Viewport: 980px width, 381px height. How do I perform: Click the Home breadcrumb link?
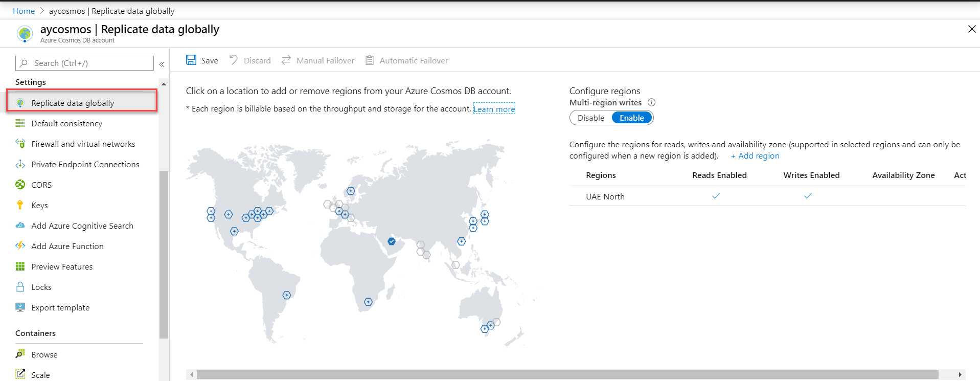coord(24,11)
